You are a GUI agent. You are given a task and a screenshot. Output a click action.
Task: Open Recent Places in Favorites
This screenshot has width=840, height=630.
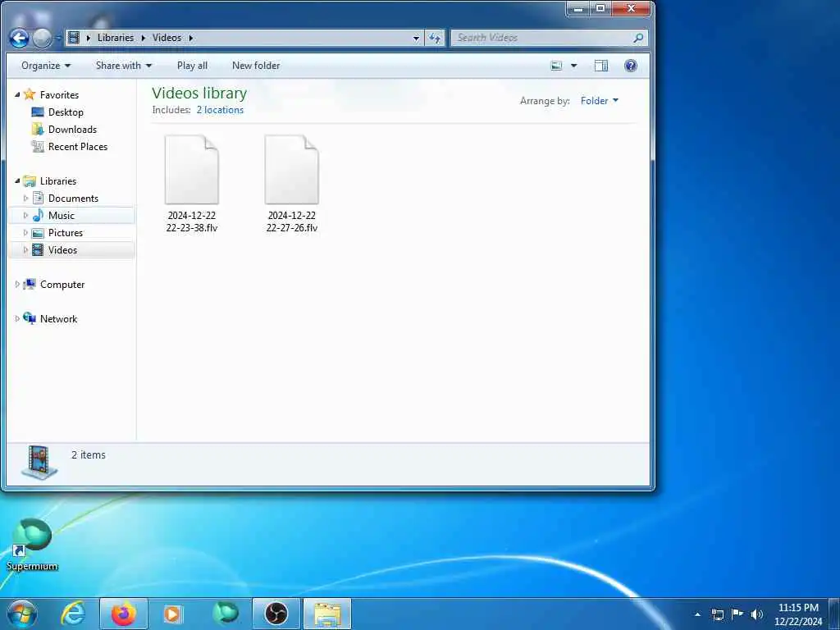[78, 146]
